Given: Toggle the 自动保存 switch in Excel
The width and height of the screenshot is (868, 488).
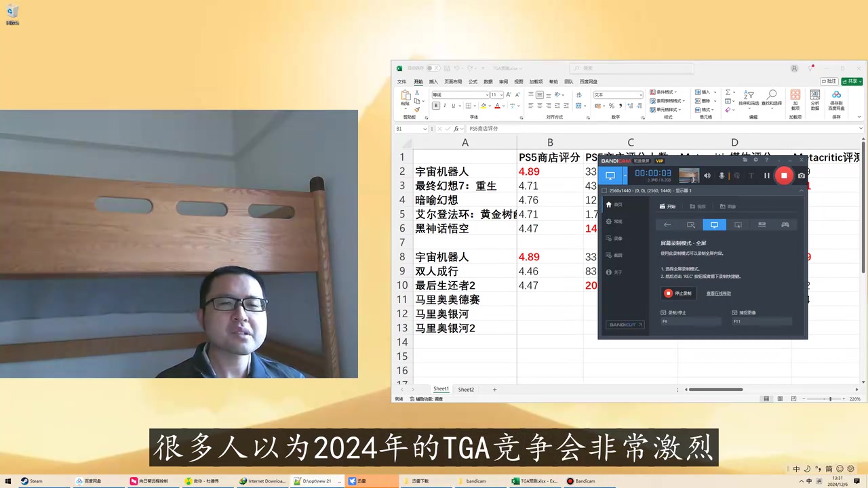Looking at the screenshot, I should click(x=432, y=68).
